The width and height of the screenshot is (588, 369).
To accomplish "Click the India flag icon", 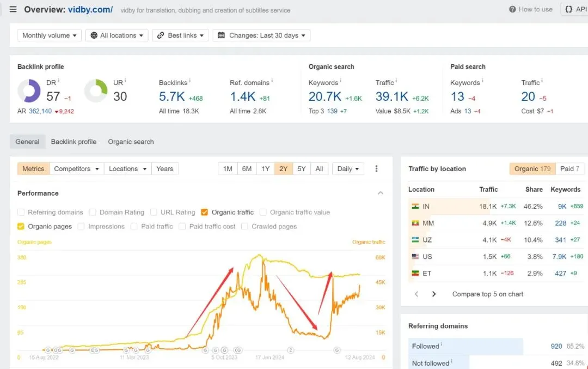I will coord(415,206).
